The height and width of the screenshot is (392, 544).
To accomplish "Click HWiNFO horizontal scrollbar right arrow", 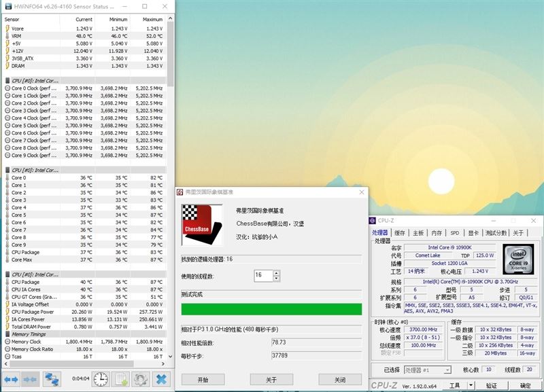I will (x=163, y=364).
